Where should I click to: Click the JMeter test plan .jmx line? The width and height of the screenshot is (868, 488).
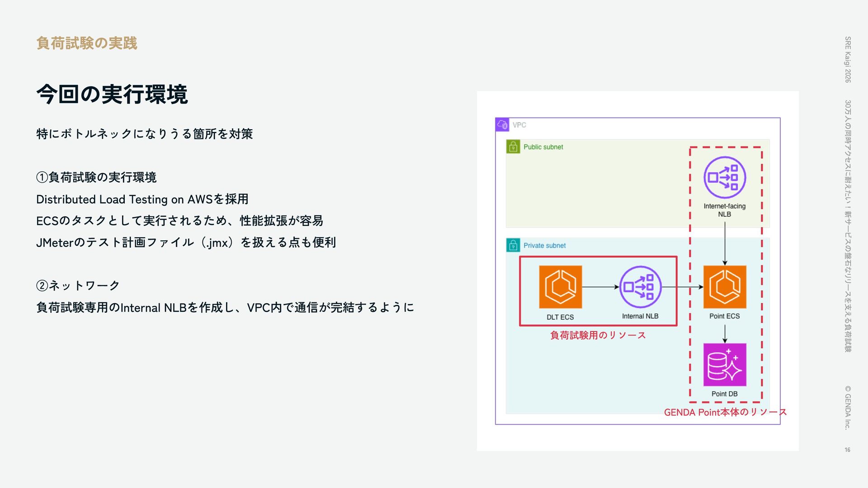click(x=186, y=243)
